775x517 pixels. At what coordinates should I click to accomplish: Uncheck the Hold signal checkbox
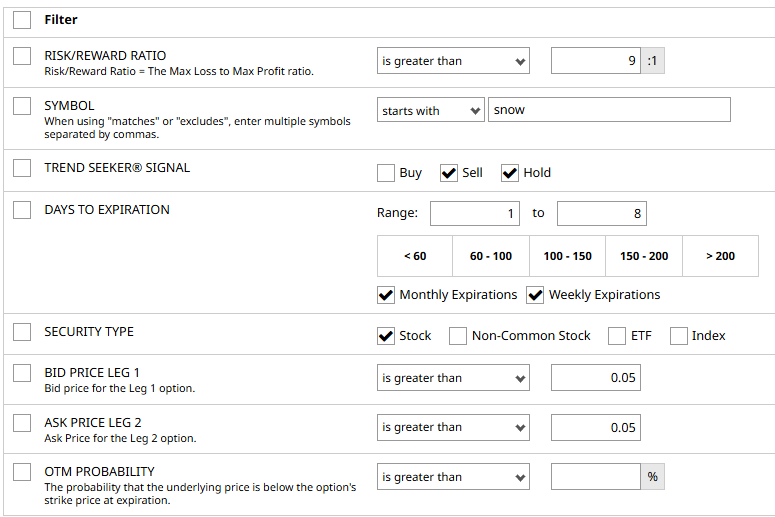(510, 173)
